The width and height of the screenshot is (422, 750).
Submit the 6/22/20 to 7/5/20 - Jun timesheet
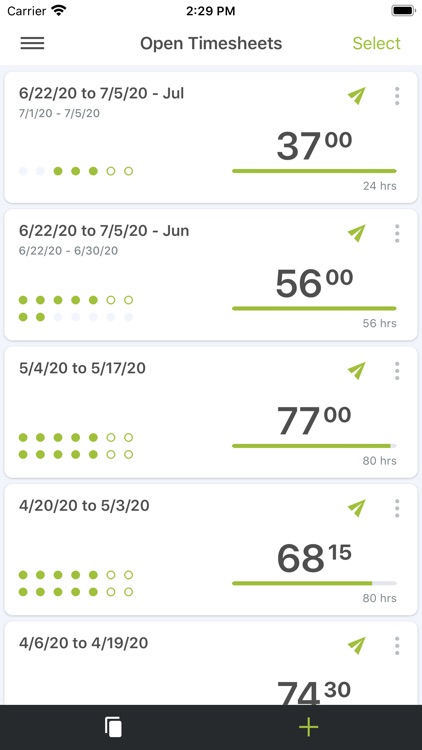pos(356,233)
